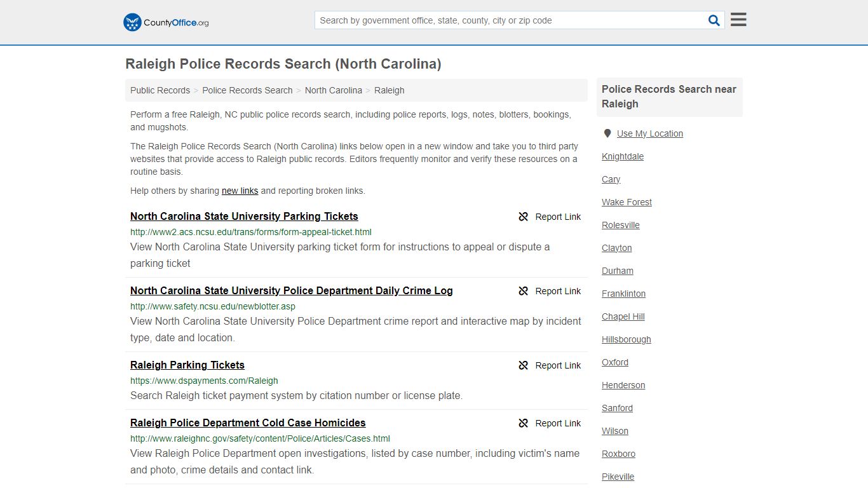The image size is (868, 488).
Task: Go to Police Records Search breadcrumb
Action: (x=247, y=90)
